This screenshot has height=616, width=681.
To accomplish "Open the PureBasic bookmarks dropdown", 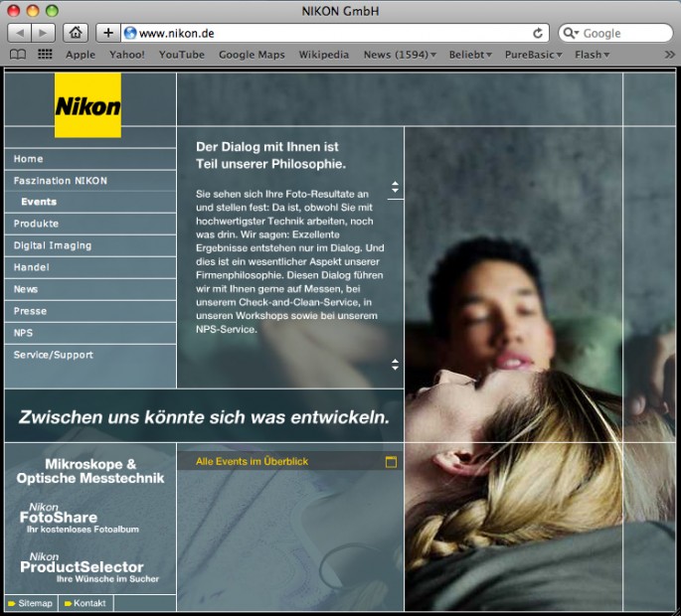I will 533,55.
